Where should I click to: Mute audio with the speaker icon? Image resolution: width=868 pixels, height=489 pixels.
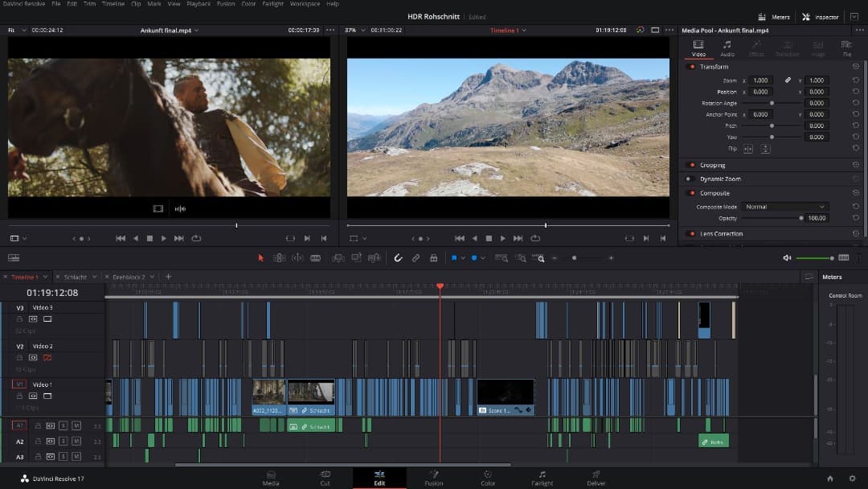click(x=787, y=258)
